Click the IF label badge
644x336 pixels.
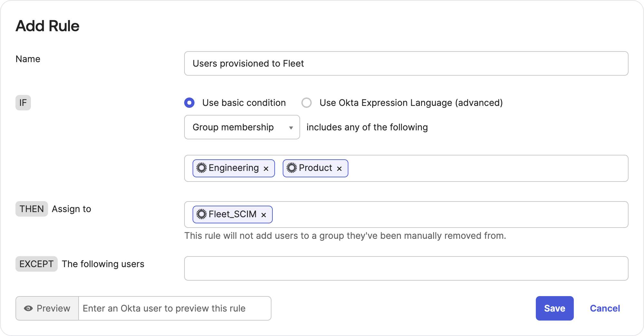tap(23, 103)
